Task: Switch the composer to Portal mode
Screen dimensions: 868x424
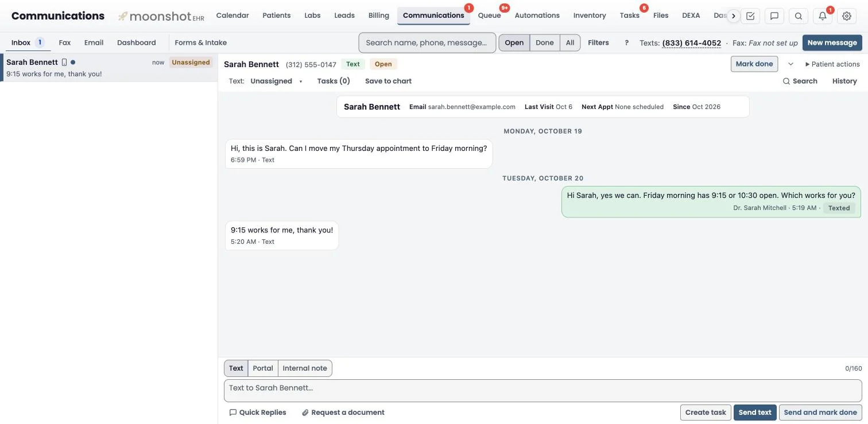Action: [263, 368]
